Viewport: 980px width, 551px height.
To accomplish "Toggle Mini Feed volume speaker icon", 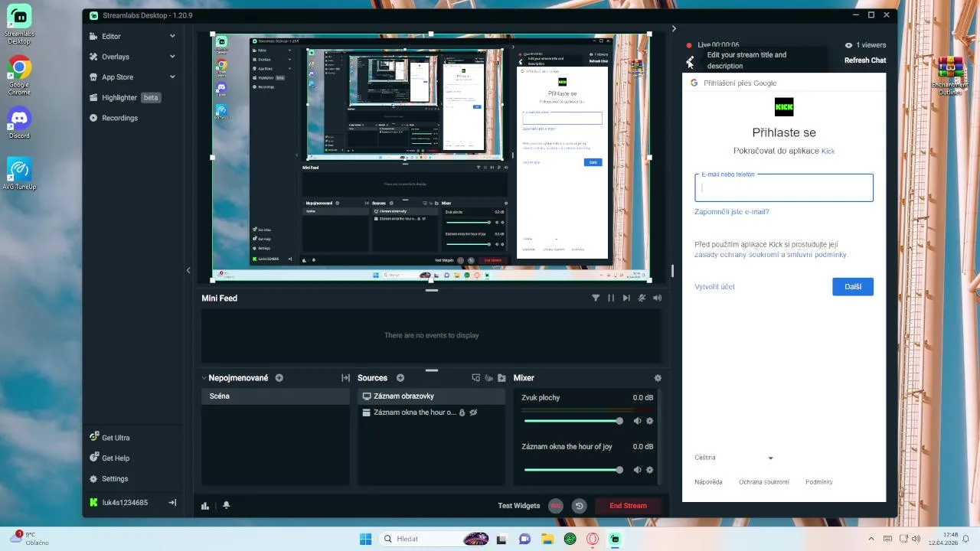I will [x=657, y=298].
